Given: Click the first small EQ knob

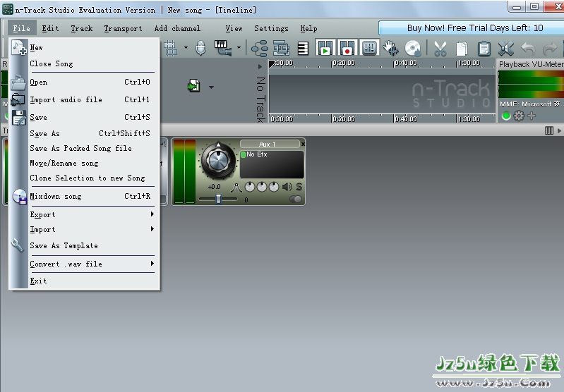Looking at the screenshot, I should [250, 187].
